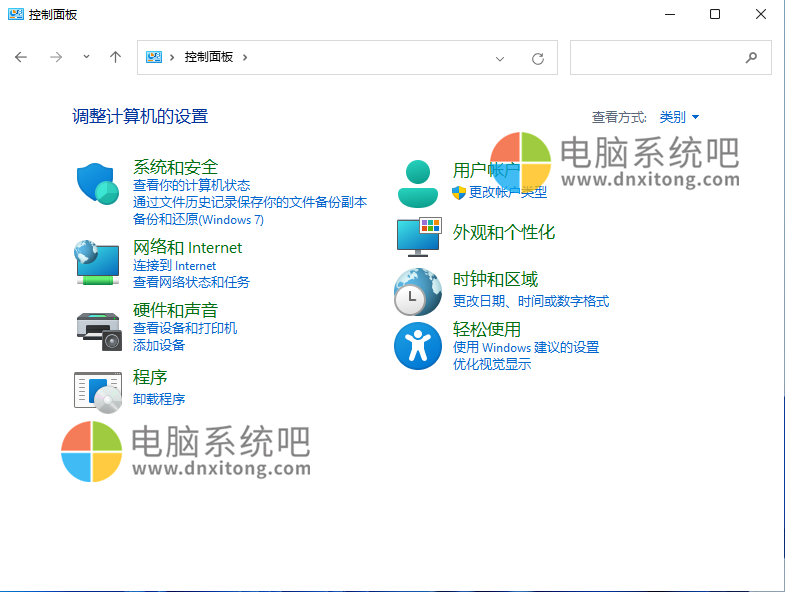Refresh the Control Panel view

coord(538,59)
